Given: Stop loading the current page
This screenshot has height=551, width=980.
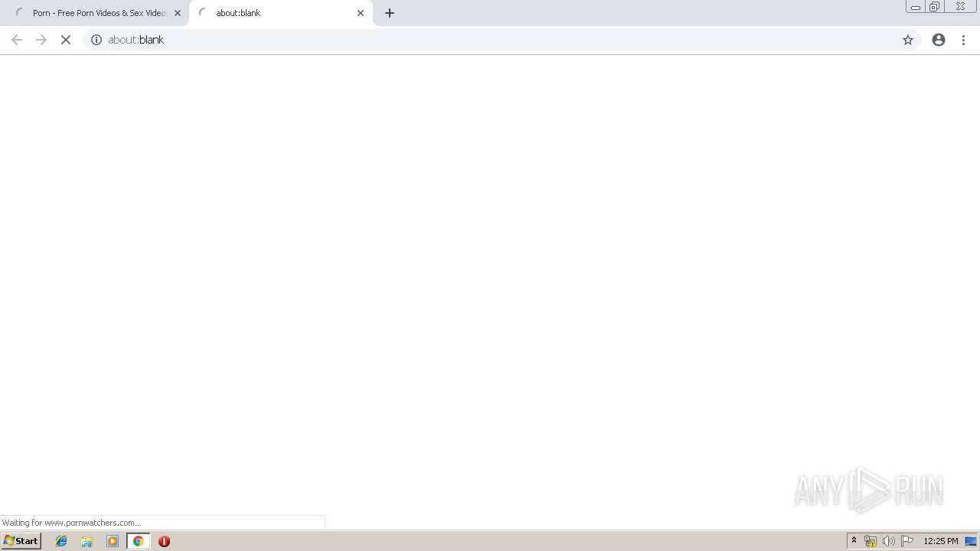Looking at the screenshot, I should point(66,40).
